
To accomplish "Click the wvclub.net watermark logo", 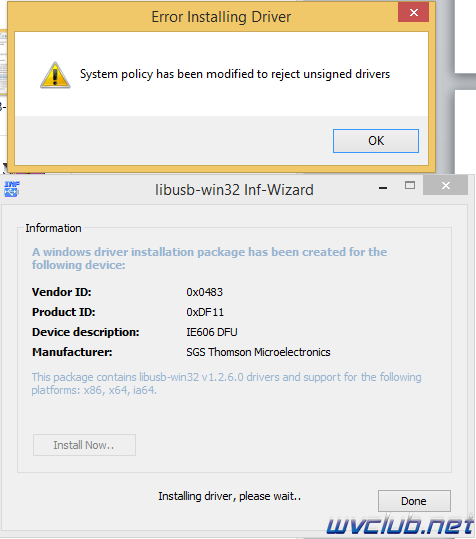I will 400,526.
